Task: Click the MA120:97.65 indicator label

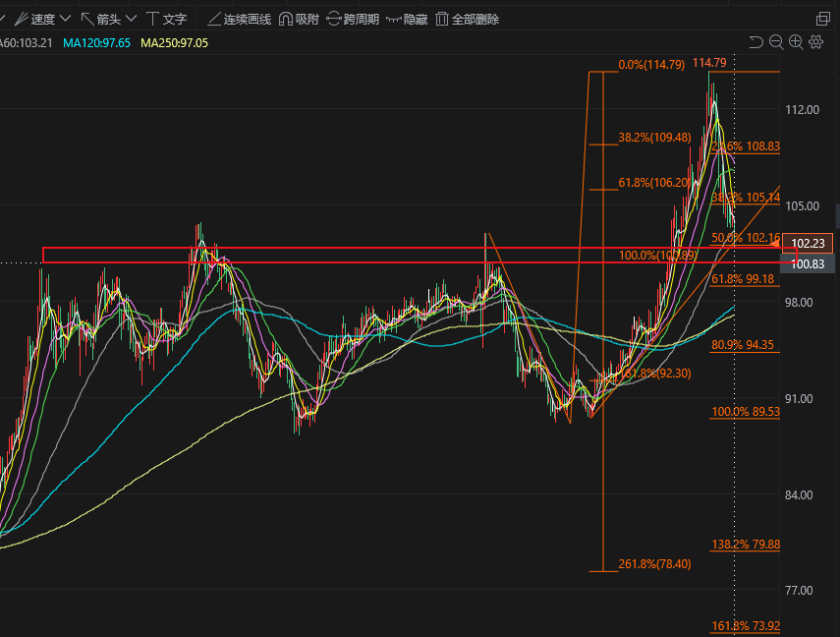Action: tap(96, 43)
